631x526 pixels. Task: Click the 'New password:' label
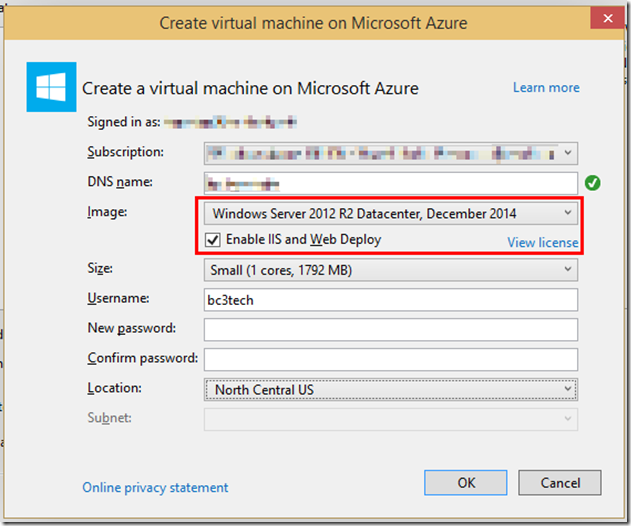click(x=132, y=328)
